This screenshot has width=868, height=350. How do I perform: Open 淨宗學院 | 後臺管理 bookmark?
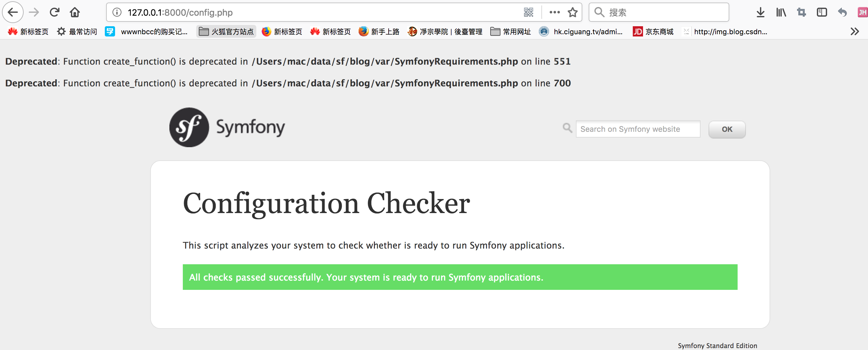pos(445,32)
